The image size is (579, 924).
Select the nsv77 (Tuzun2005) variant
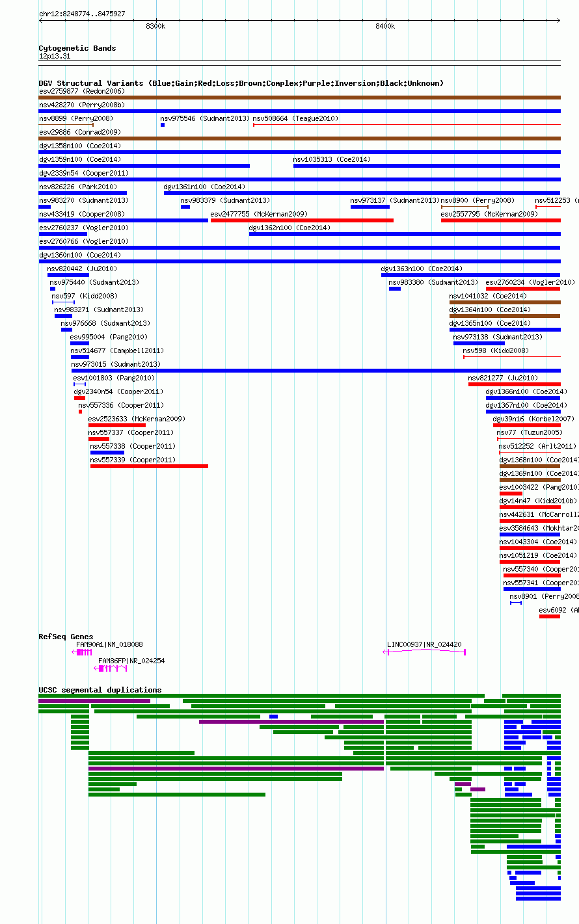click(x=529, y=432)
